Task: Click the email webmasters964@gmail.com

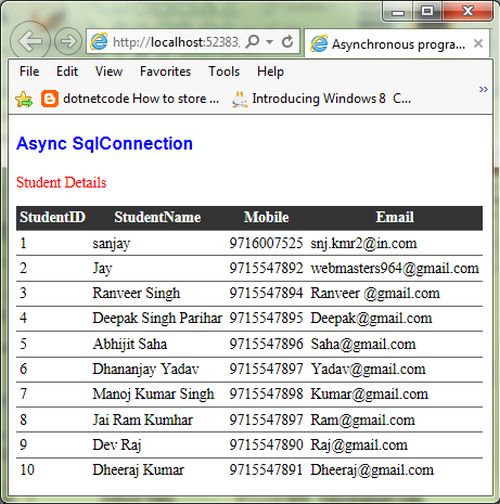Action: tap(395, 268)
